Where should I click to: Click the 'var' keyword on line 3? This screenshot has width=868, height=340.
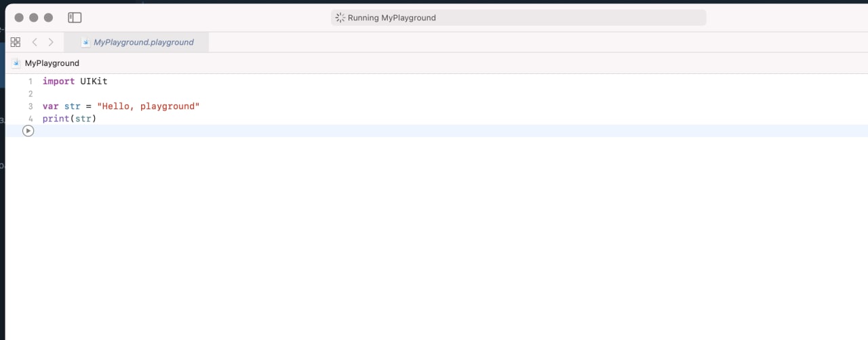(x=51, y=107)
